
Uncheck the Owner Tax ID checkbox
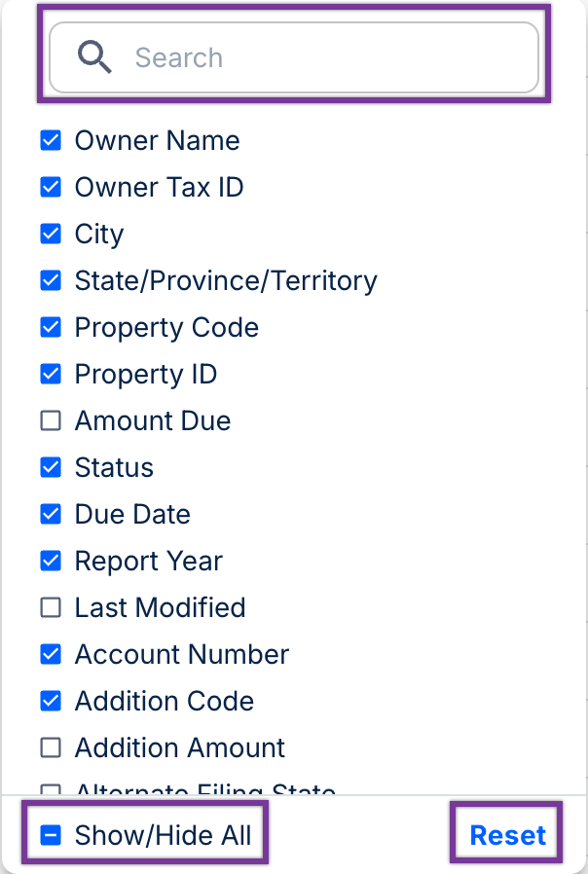[51, 188]
